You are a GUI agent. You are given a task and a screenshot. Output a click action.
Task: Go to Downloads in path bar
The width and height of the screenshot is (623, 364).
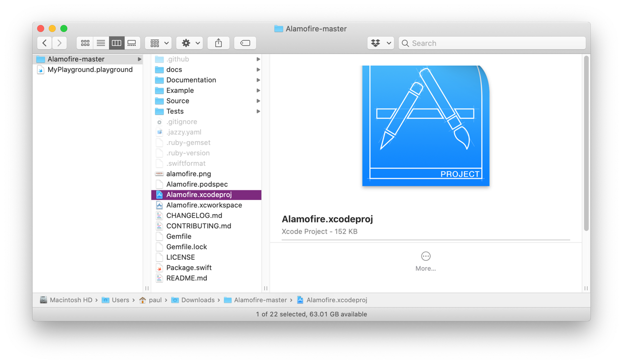(193, 300)
